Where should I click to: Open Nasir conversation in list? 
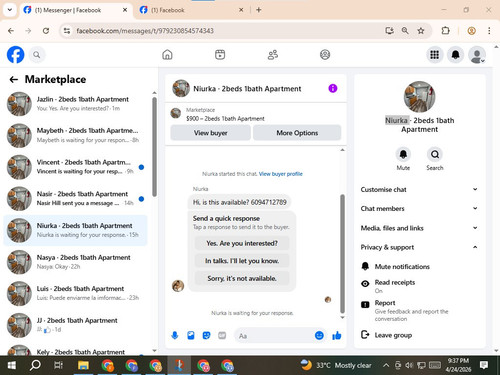pos(75,198)
